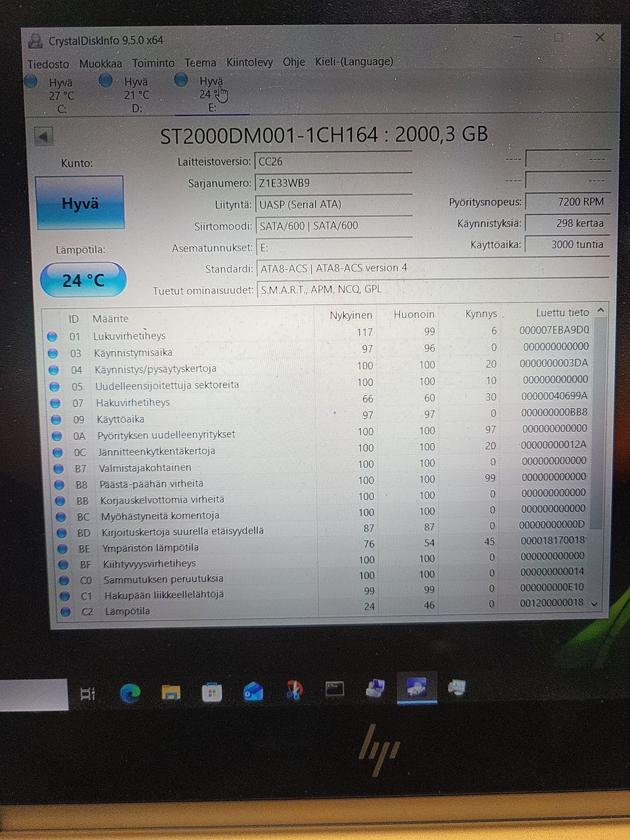Select the Kirjoituskertoja suurella etäisyydellä row text
The width and height of the screenshot is (630, 840).
tap(182, 532)
